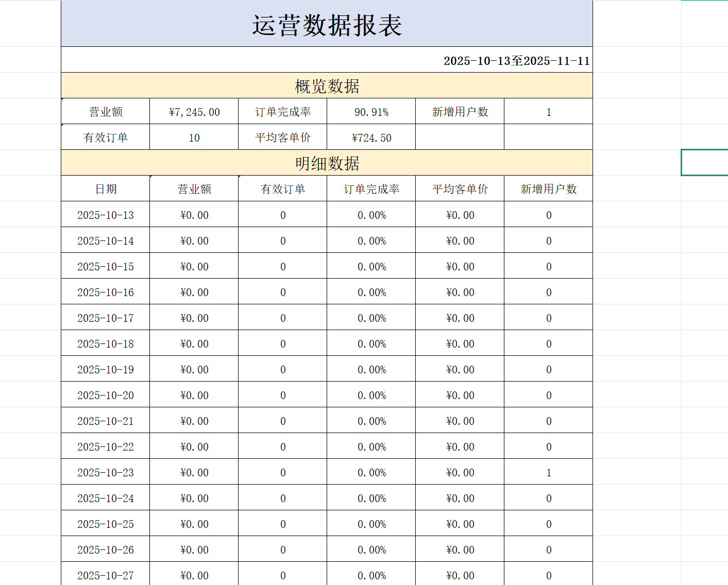Click 营业额 ¥0.00 in the 2025-10-18 row
This screenshot has width=728, height=585.
[194, 343]
